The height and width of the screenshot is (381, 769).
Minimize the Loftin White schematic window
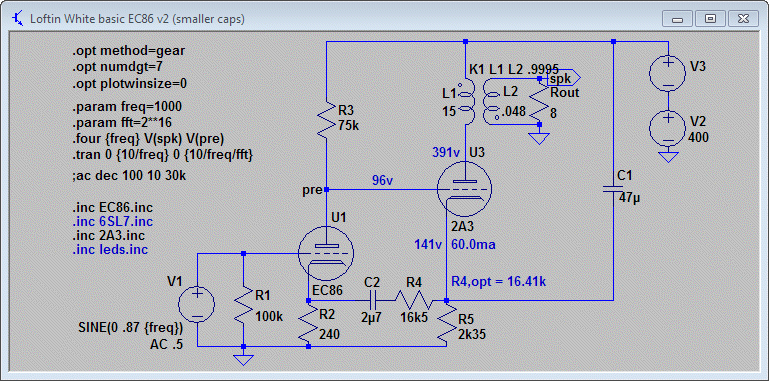click(678, 19)
